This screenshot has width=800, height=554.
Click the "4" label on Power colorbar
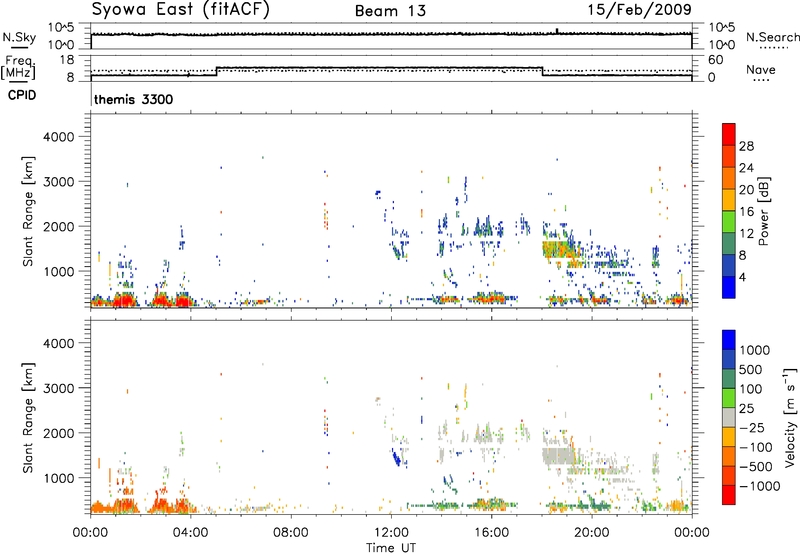click(742, 277)
